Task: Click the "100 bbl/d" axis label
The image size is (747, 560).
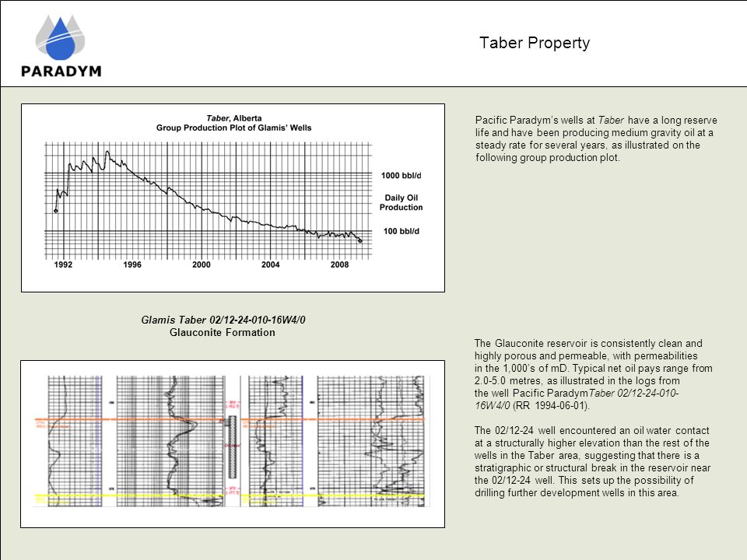Action: click(402, 231)
